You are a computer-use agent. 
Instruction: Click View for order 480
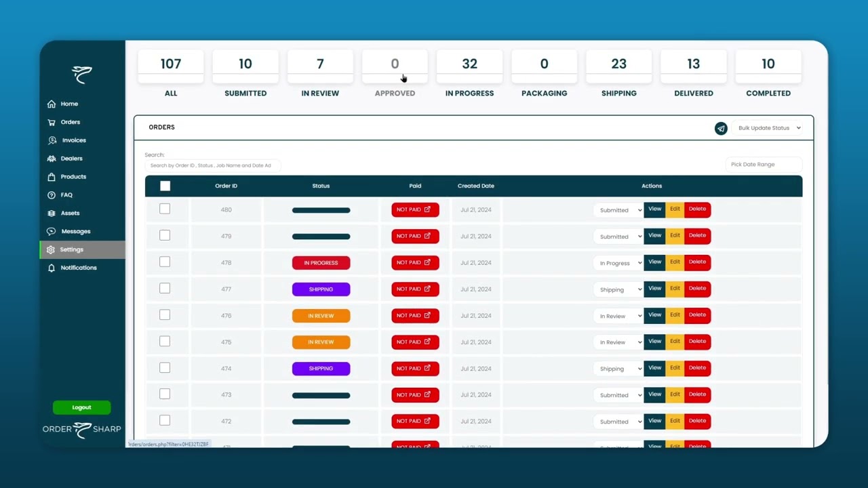tap(654, 209)
